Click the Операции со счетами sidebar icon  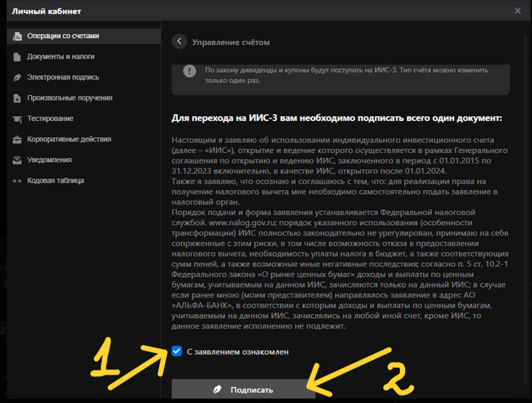[x=17, y=36]
